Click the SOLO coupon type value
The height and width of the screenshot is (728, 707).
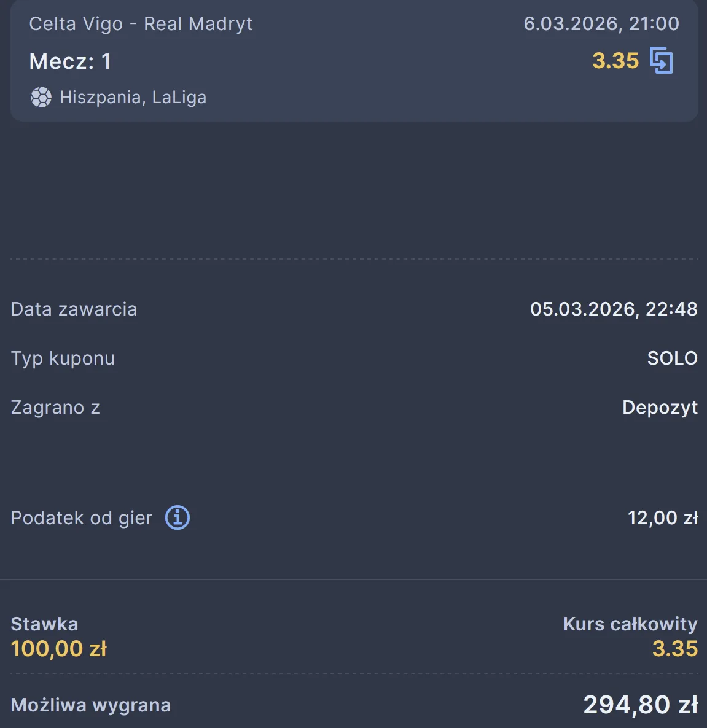[x=672, y=358]
